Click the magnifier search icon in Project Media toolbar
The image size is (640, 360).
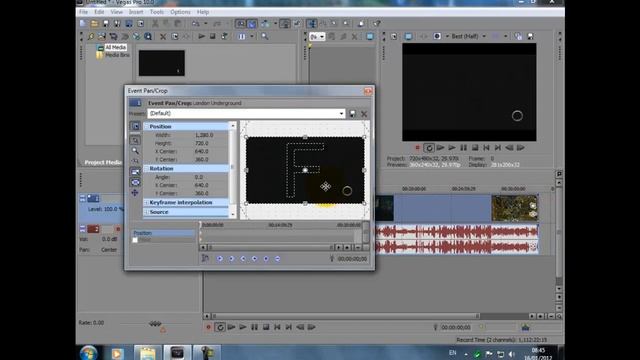[x=264, y=36]
